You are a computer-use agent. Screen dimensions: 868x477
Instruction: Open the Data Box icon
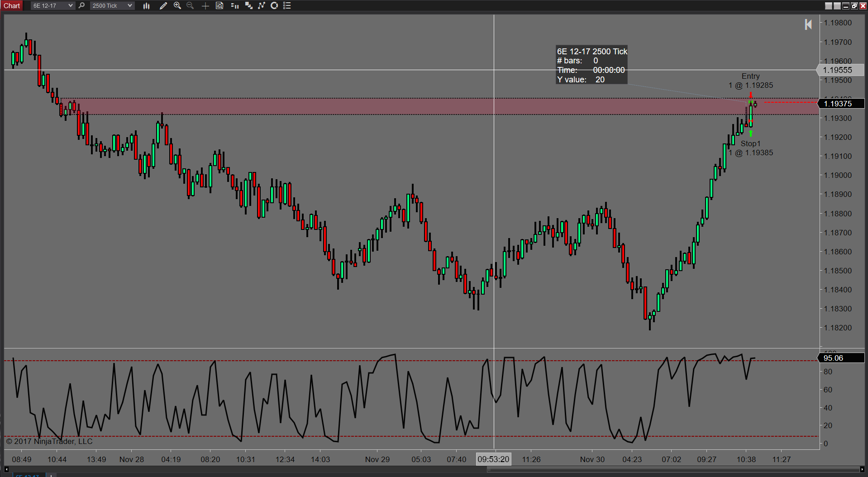click(x=219, y=6)
